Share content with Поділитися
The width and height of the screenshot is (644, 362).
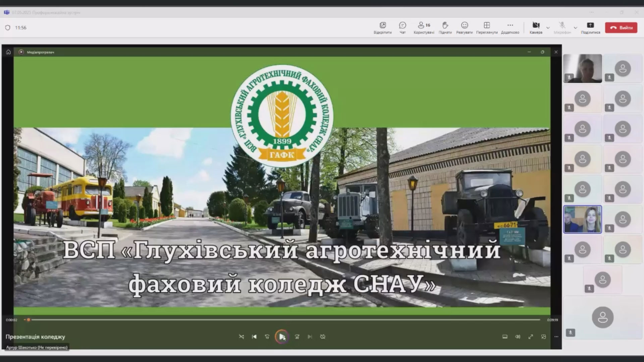pos(590,27)
